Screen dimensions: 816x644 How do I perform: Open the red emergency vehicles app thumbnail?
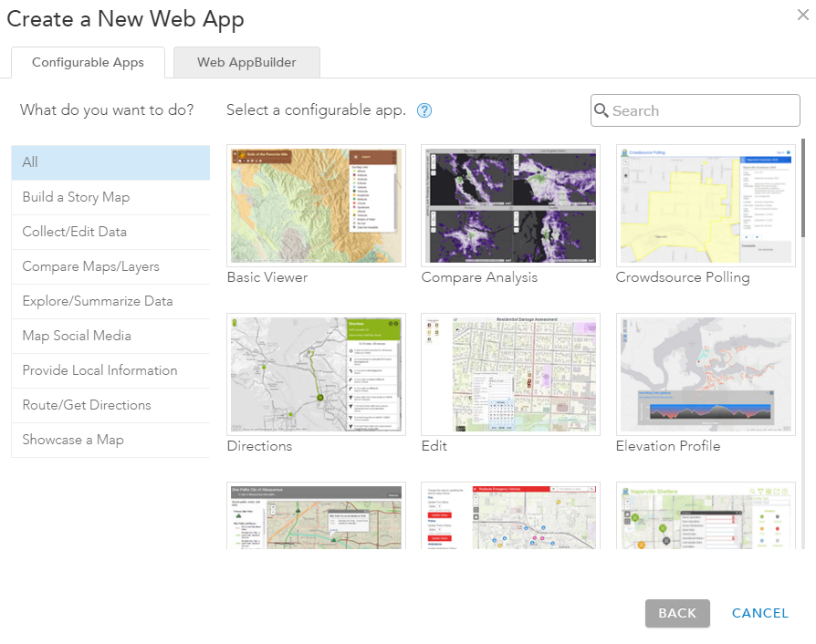(510, 515)
